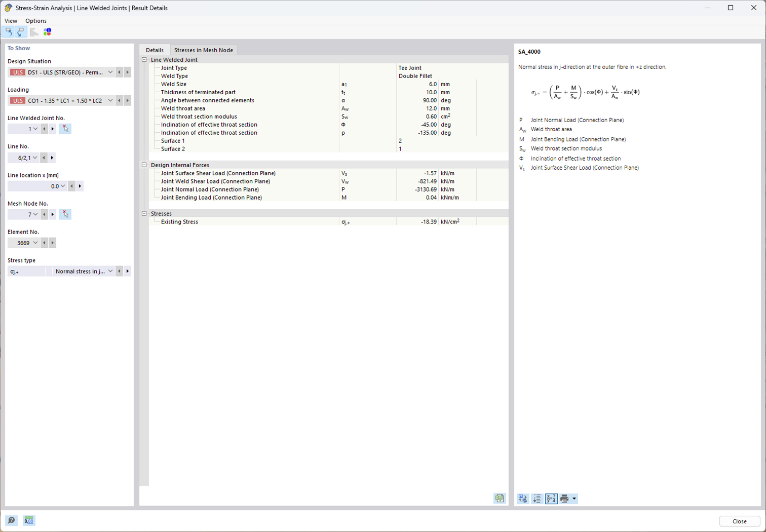The image size is (766, 532).
Task: Select the Weld Size row
Action: (329, 84)
